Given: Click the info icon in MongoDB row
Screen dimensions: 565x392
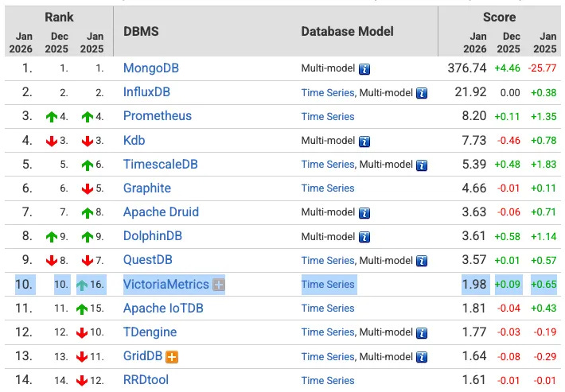Looking at the screenshot, I should 364,68.
